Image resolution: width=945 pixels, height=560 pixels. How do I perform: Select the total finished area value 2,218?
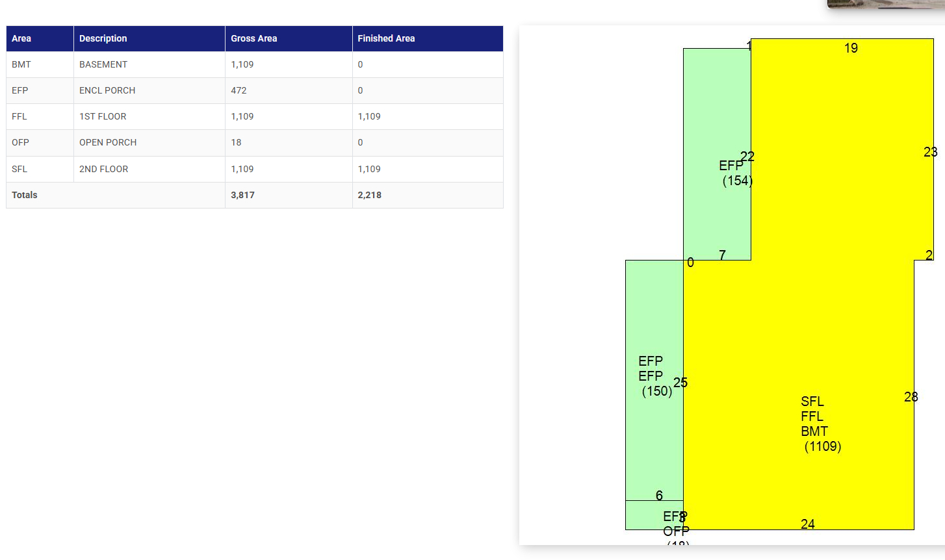(369, 195)
